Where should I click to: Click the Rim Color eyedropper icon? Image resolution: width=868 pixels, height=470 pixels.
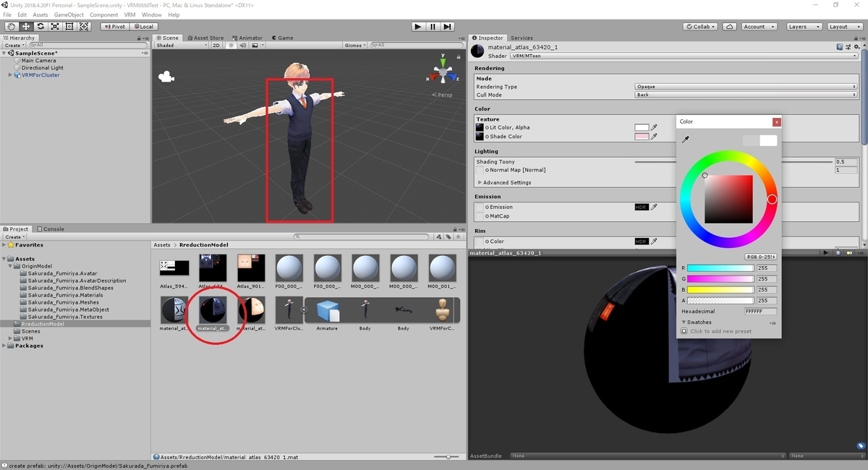tap(655, 242)
